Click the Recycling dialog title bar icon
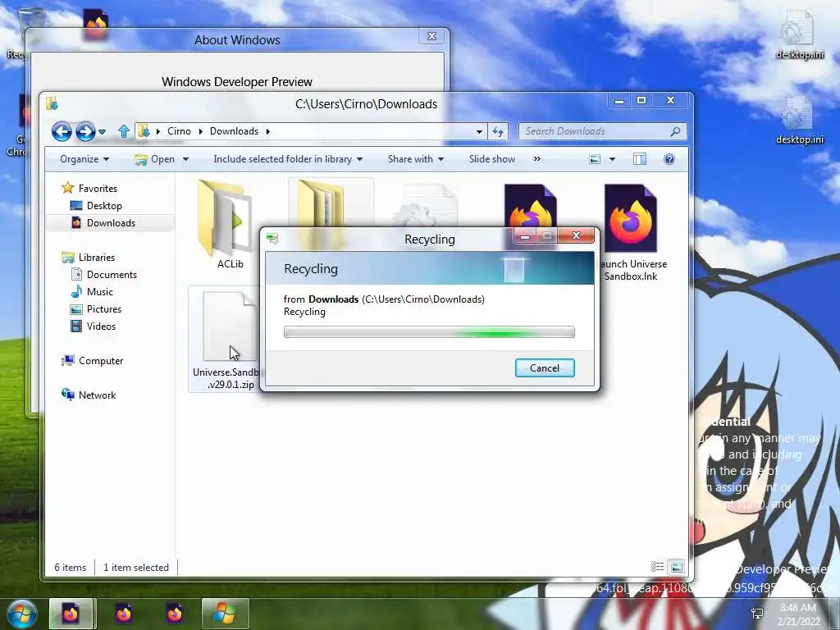 point(273,239)
